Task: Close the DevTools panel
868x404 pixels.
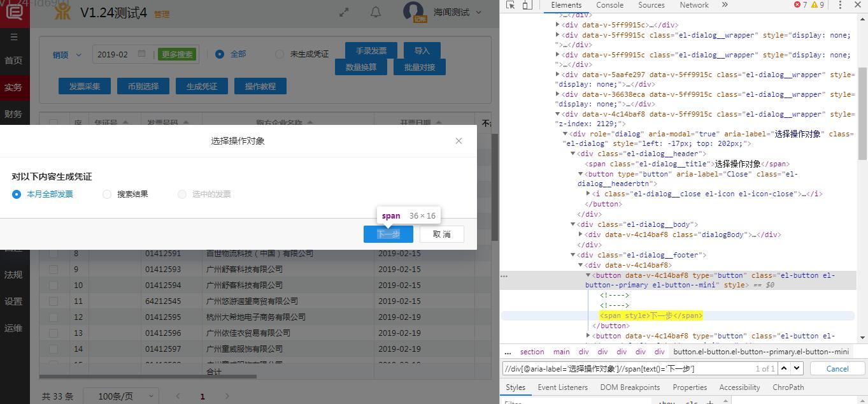Action: (858, 4)
